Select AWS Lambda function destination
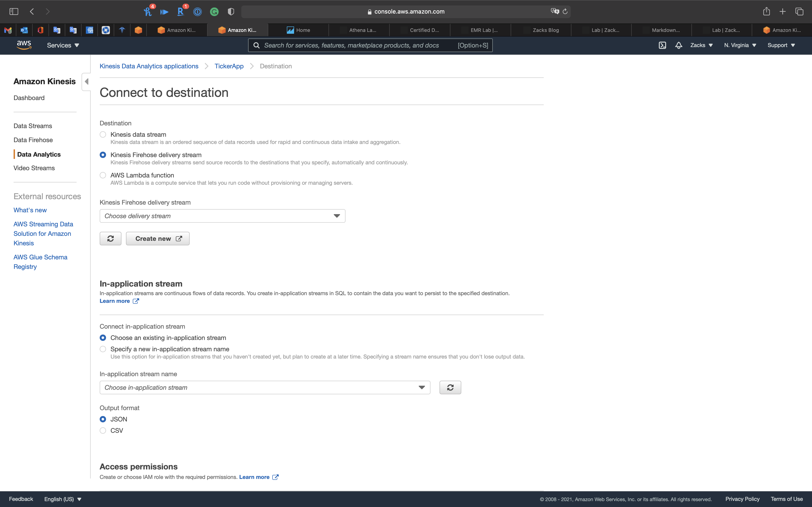Viewport: 812px width, 507px height. (103, 175)
